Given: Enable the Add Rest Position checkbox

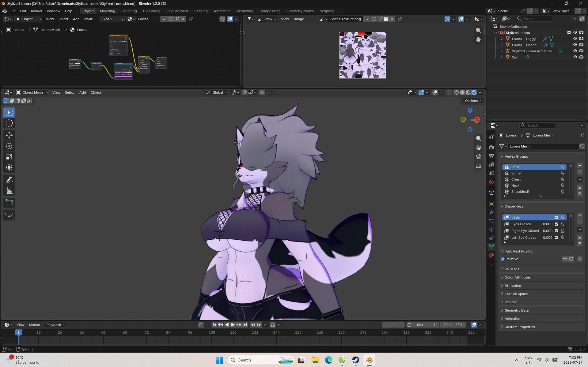Looking at the screenshot, I should [503, 251].
